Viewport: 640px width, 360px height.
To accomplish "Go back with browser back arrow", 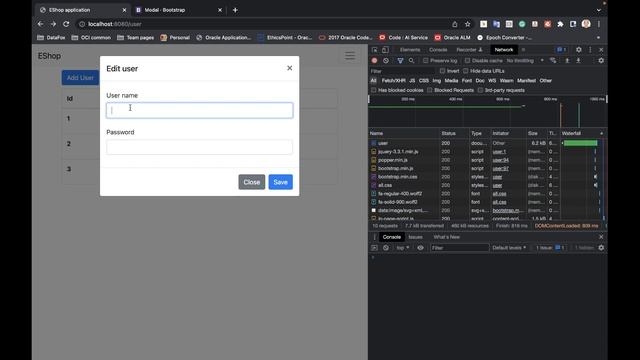I will pyautogui.click(x=40, y=24).
